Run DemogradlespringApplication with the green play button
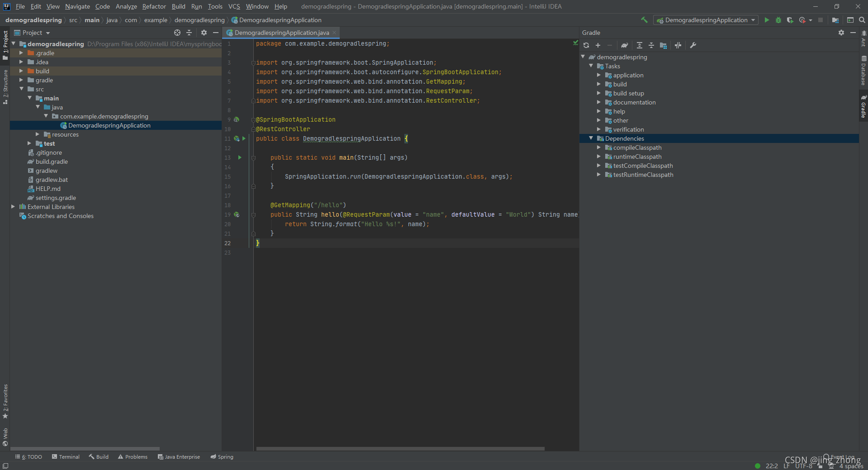 [767, 20]
